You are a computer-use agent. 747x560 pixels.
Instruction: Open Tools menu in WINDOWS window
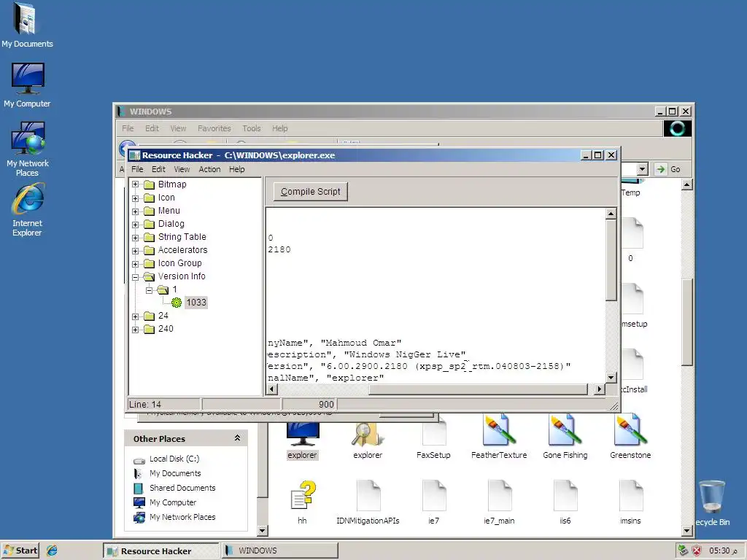click(x=252, y=128)
